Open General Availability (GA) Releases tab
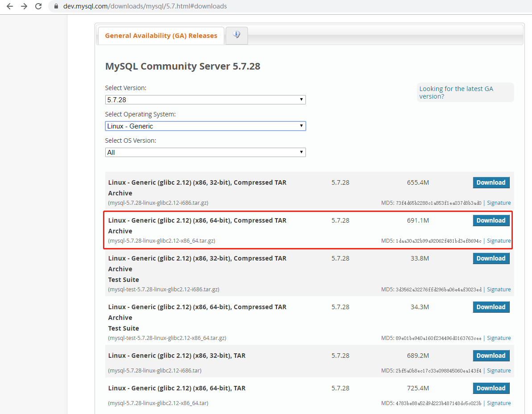This screenshot has width=532, height=414. pos(161,36)
